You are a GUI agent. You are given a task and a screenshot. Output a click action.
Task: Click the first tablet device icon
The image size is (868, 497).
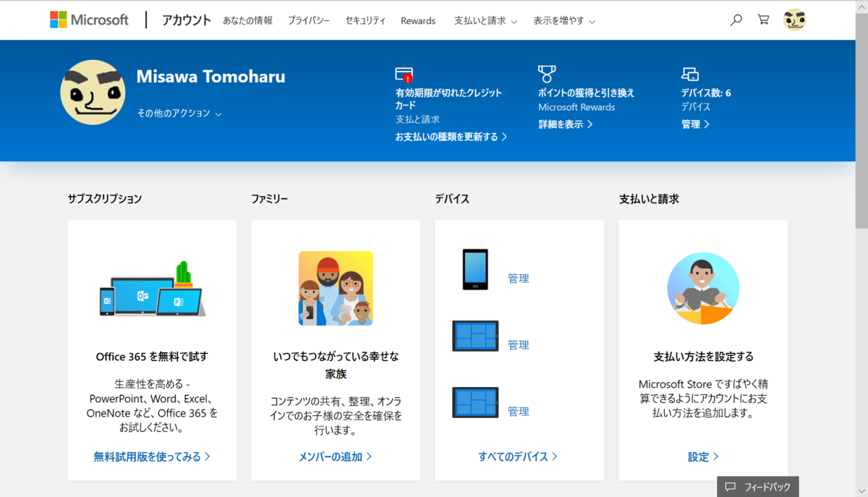tap(475, 336)
